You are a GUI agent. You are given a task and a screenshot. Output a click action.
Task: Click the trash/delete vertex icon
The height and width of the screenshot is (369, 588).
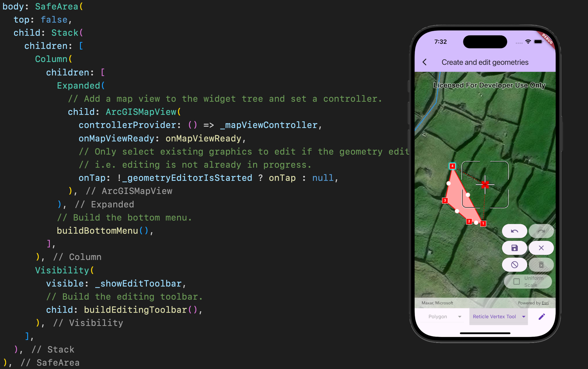click(x=541, y=264)
